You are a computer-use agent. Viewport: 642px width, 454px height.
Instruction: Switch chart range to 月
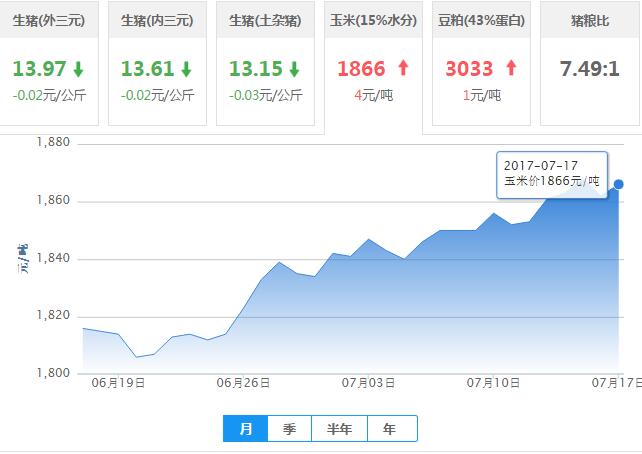[245, 429]
